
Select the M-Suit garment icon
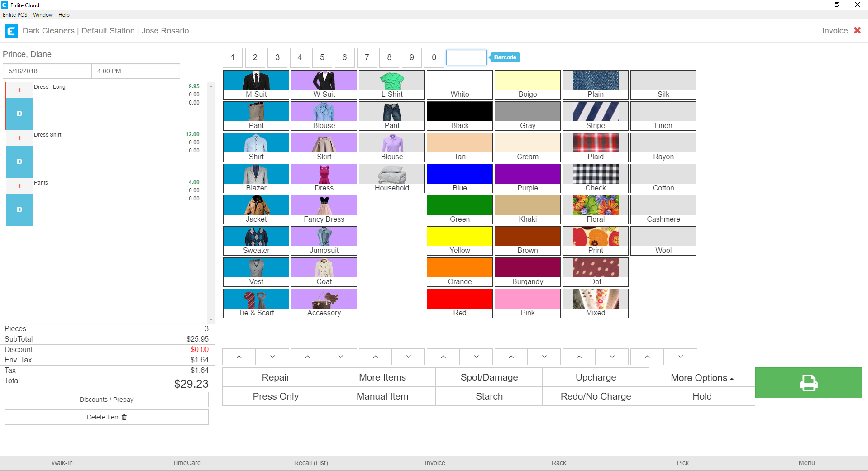[x=256, y=85]
